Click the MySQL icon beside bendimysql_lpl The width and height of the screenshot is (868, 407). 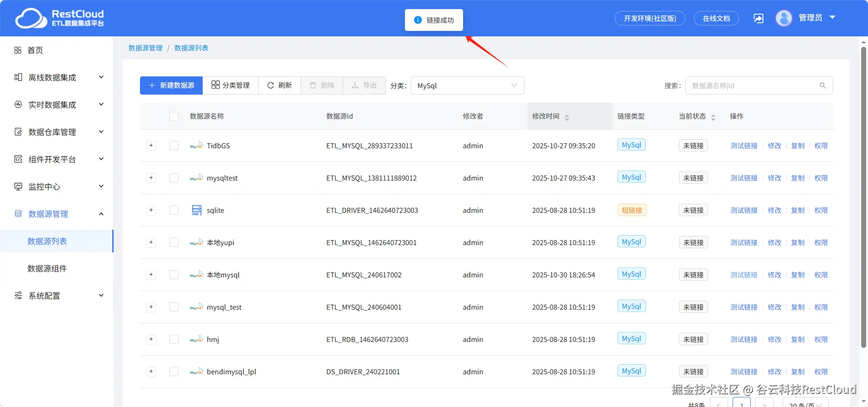[196, 372]
